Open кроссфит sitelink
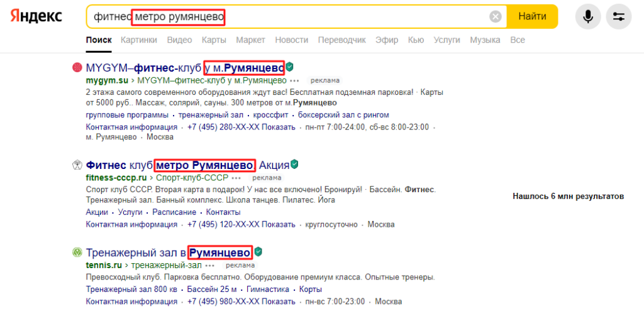 pyautogui.click(x=270, y=115)
